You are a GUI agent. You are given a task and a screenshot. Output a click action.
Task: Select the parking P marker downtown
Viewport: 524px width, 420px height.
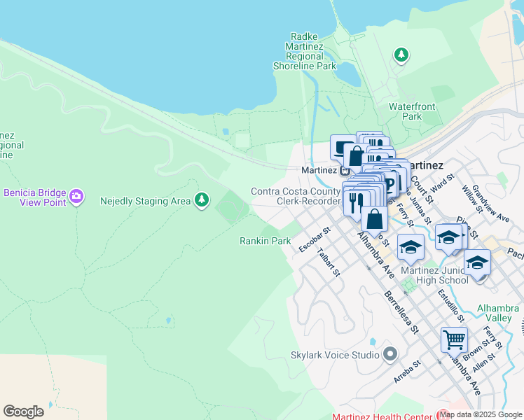pyautogui.click(x=390, y=184)
